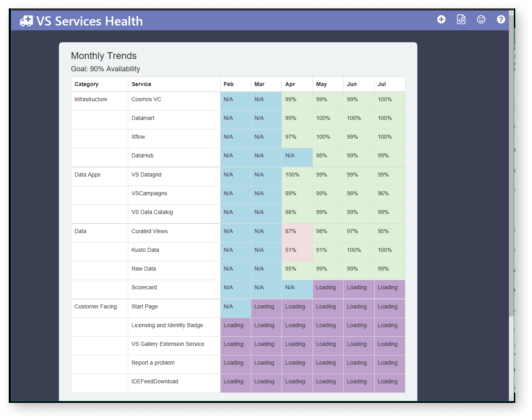
Task: Select the Data Apps category cell
Action: (x=100, y=177)
